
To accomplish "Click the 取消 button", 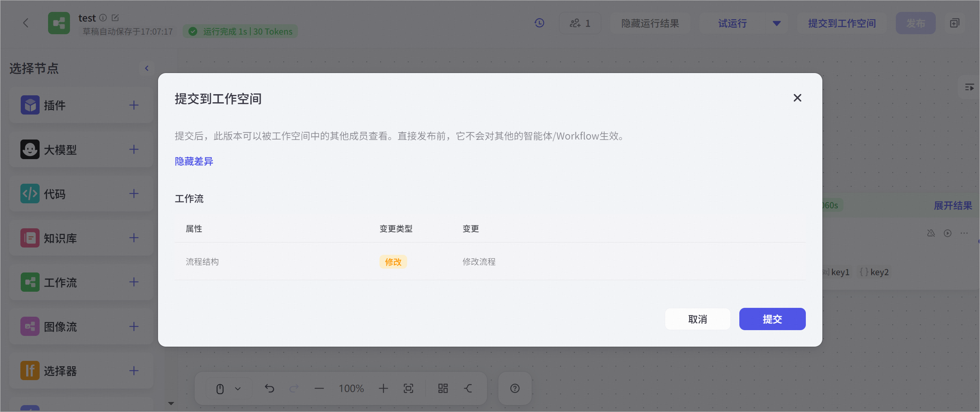I will point(697,319).
